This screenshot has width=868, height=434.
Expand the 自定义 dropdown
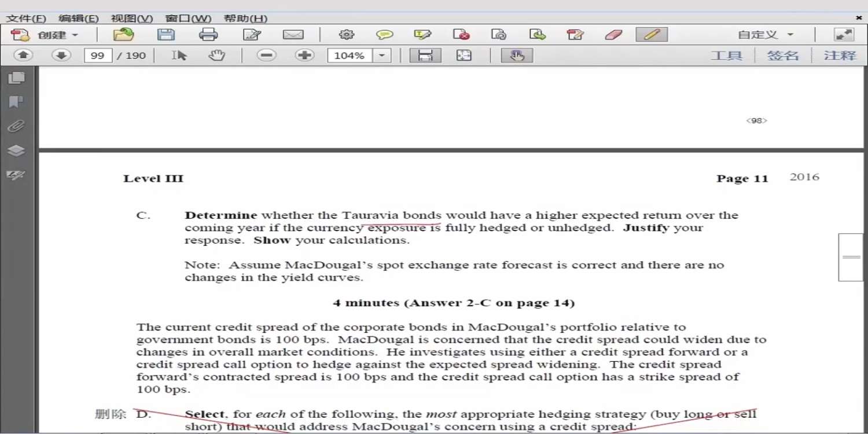coord(790,35)
